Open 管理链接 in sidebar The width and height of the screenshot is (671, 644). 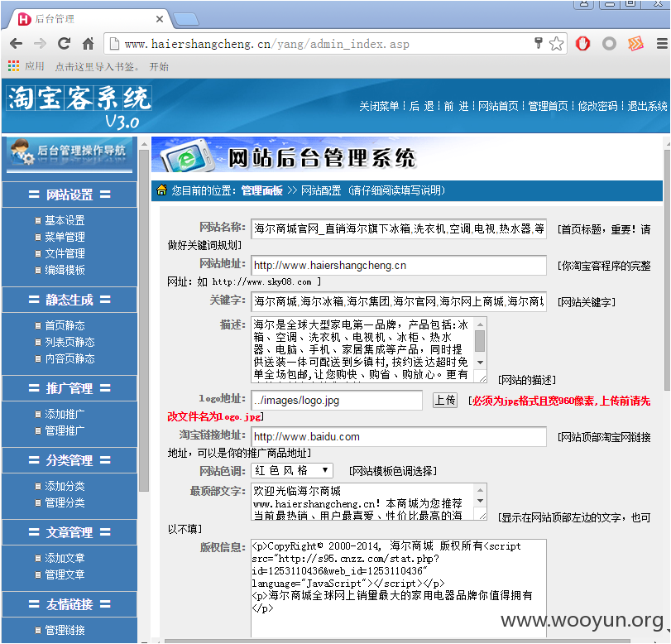[65, 630]
